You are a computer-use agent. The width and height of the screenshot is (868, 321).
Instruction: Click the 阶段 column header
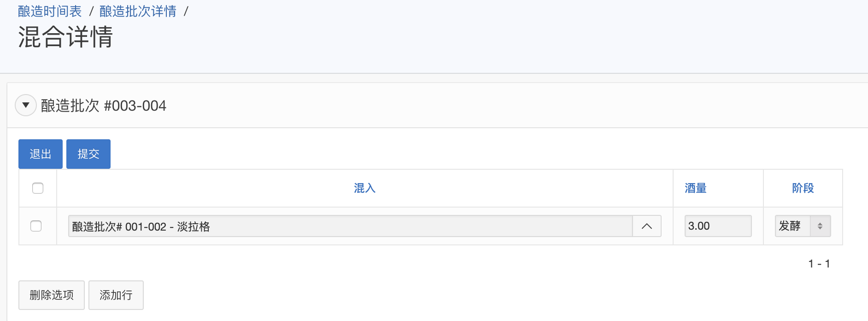pyautogui.click(x=803, y=188)
